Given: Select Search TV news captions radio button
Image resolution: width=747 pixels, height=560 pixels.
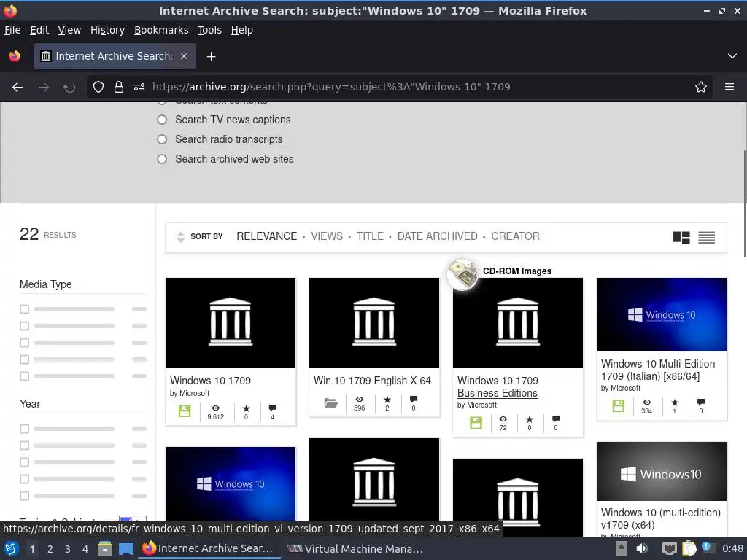Looking at the screenshot, I should (162, 120).
